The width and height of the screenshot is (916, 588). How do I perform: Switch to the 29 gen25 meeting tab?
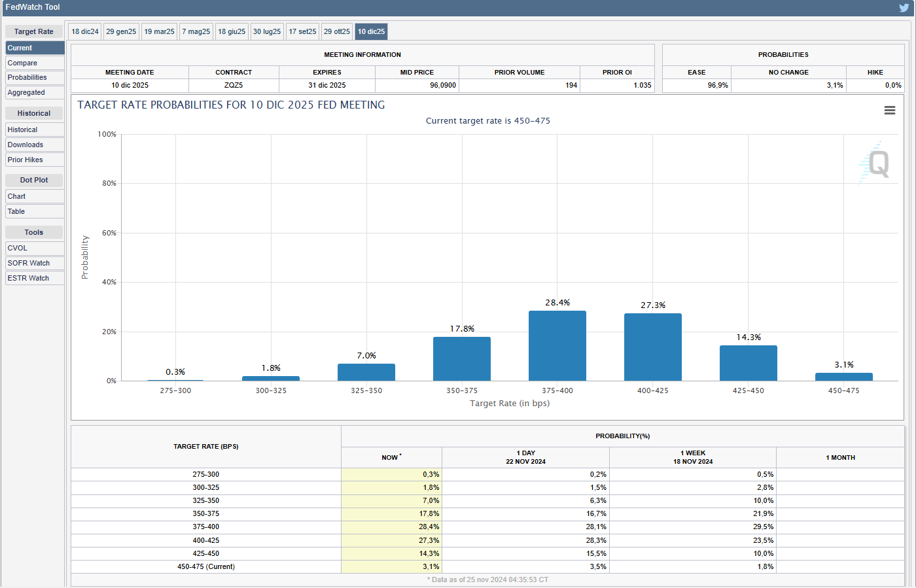[121, 31]
